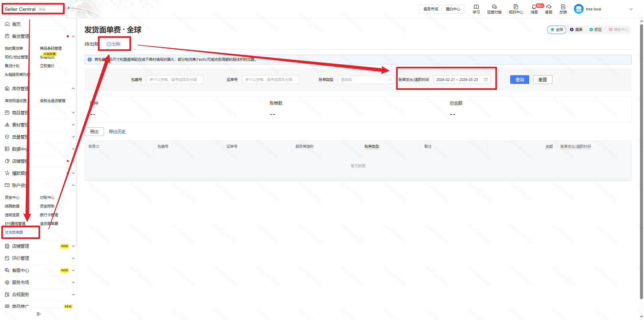
Task: Click the 包裹号 input field
Action: click(175, 80)
